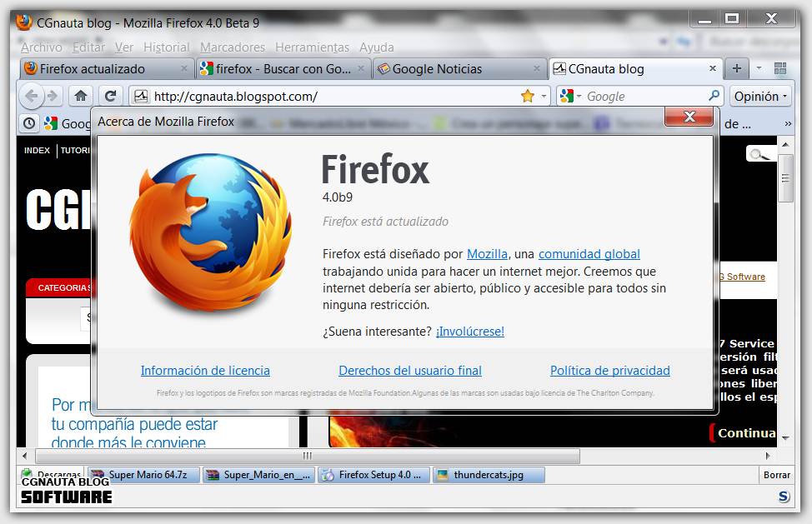Open Super_Mario_en_... download item
Image resolution: width=812 pixels, height=524 pixels.
click(258, 475)
